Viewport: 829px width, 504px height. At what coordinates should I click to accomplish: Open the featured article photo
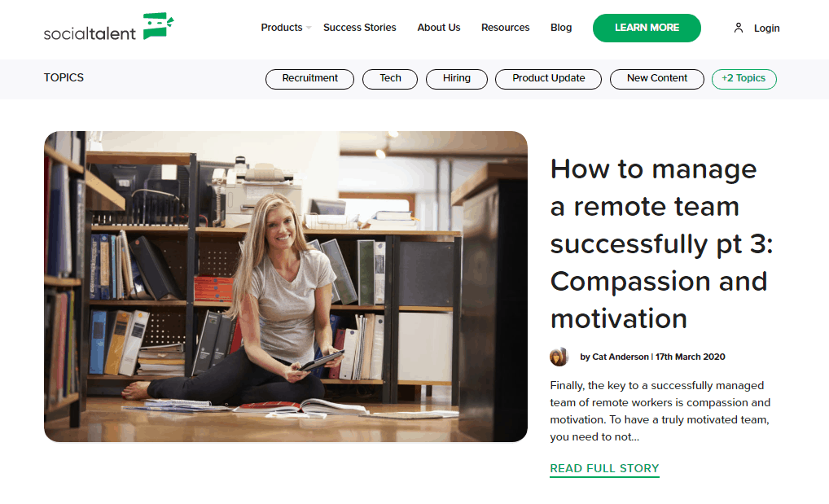(x=286, y=287)
